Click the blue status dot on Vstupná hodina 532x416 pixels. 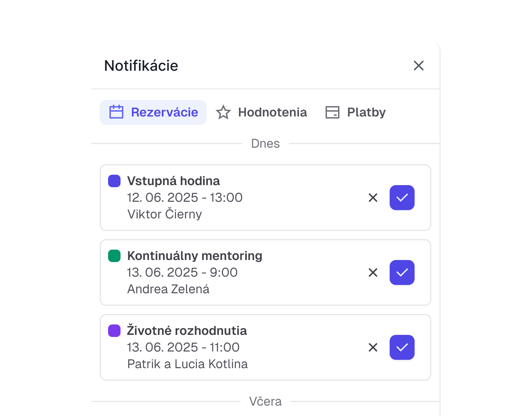(x=114, y=181)
